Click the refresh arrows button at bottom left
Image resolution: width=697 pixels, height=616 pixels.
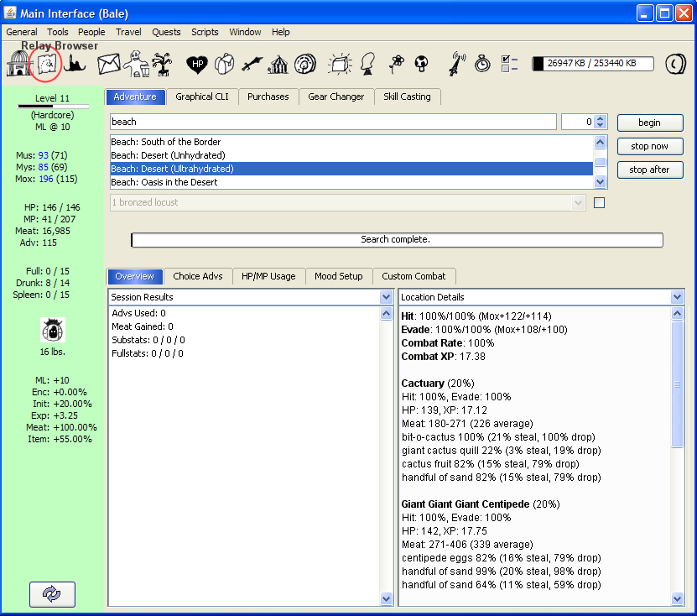52,593
